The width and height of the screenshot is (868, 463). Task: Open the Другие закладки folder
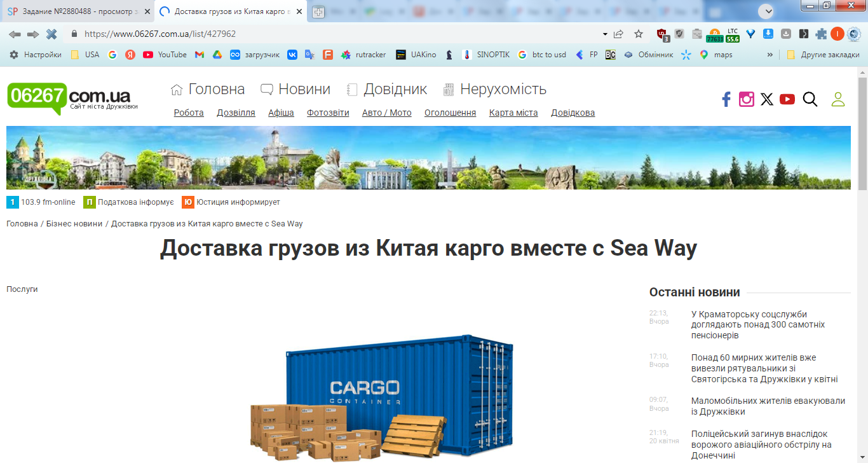823,55
